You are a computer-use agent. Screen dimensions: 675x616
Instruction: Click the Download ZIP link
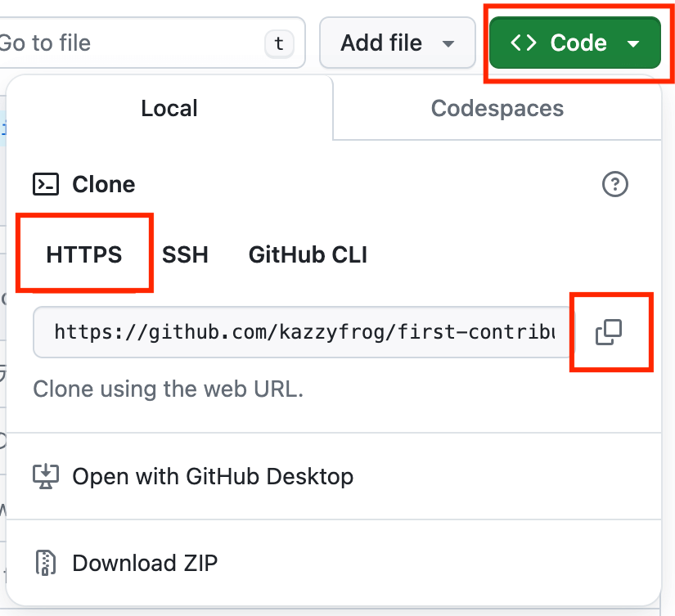(145, 563)
